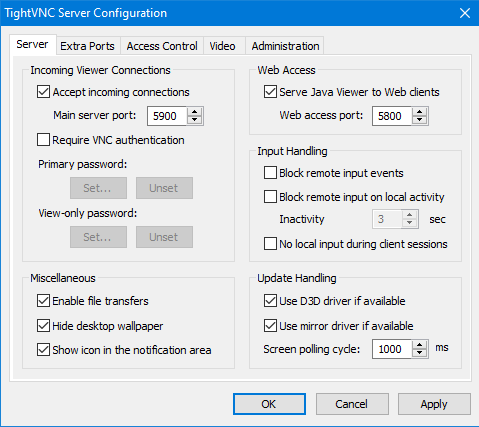Increase the web access port value
479x427 pixels.
(419, 112)
